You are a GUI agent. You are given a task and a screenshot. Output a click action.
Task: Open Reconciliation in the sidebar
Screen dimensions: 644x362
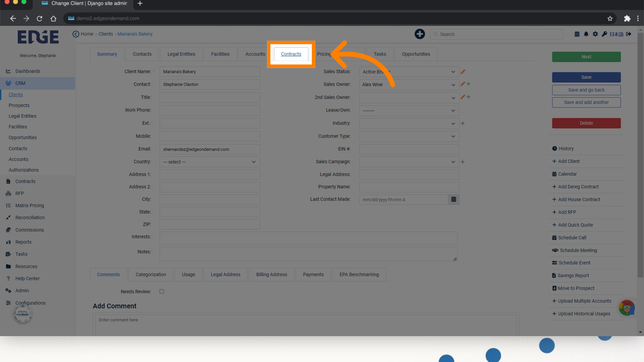(x=30, y=218)
